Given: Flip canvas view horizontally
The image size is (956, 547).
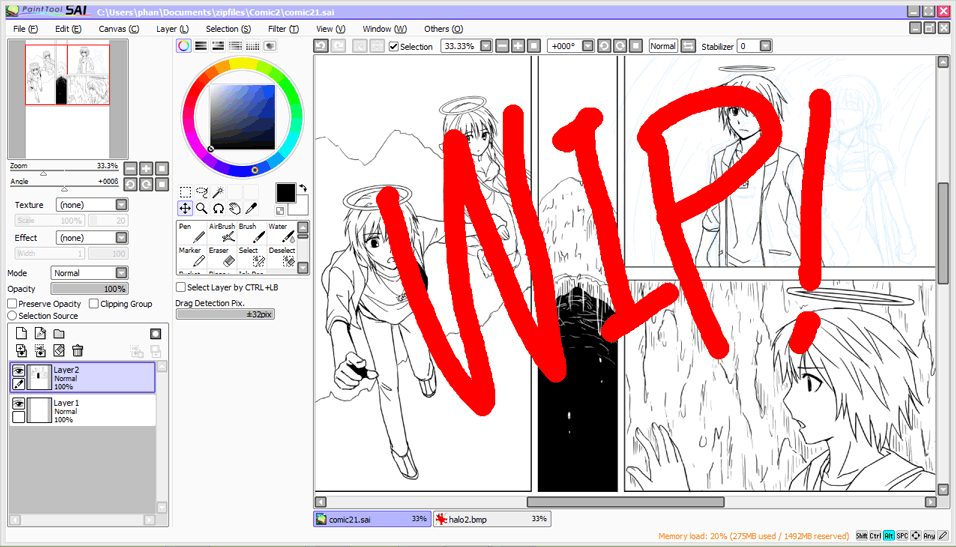Looking at the screenshot, I should pyautogui.click(x=688, y=46).
